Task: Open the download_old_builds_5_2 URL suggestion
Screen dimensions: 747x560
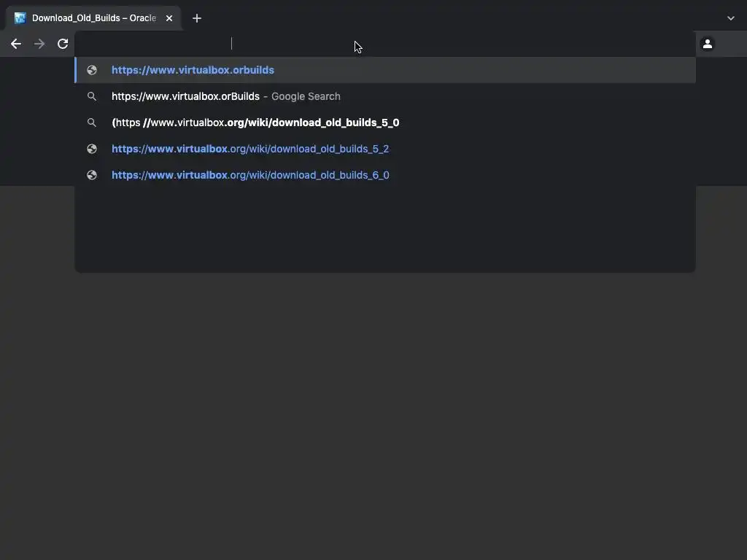Action: [x=385, y=149]
